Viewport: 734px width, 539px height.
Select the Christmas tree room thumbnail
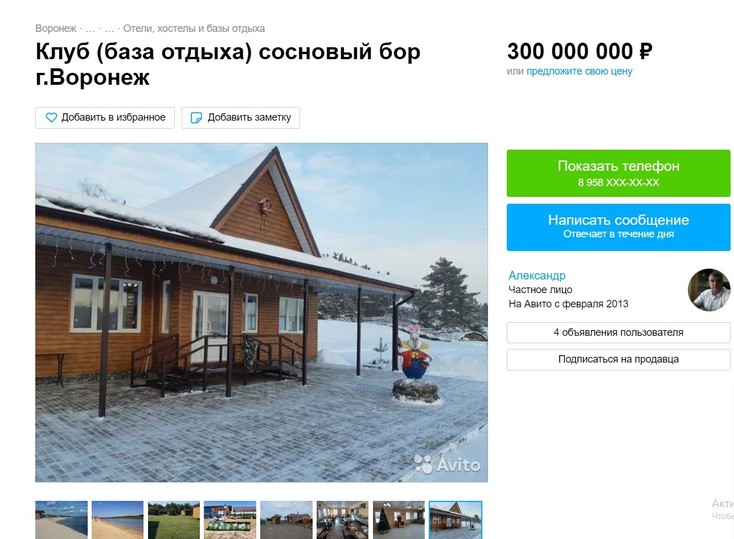[398, 520]
